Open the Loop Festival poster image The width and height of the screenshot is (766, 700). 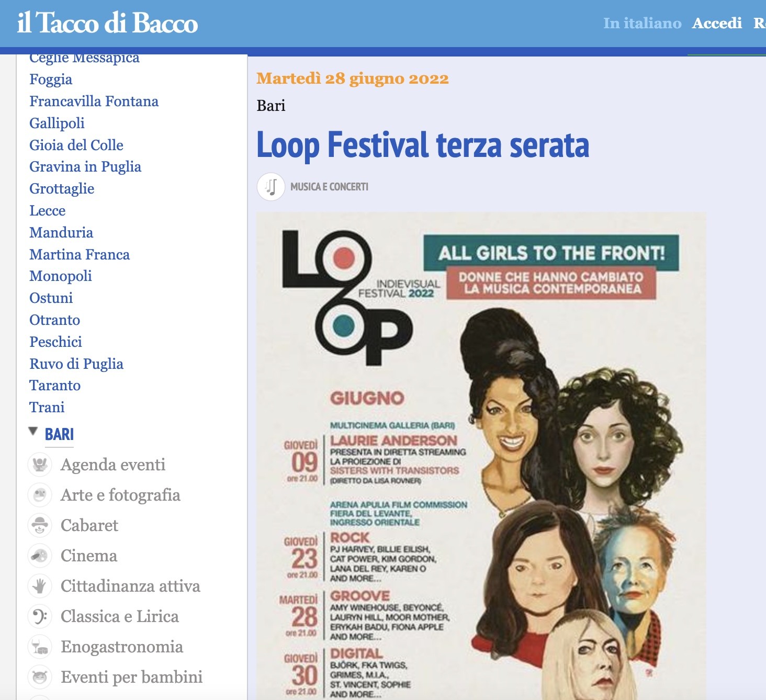click(481, 456)
